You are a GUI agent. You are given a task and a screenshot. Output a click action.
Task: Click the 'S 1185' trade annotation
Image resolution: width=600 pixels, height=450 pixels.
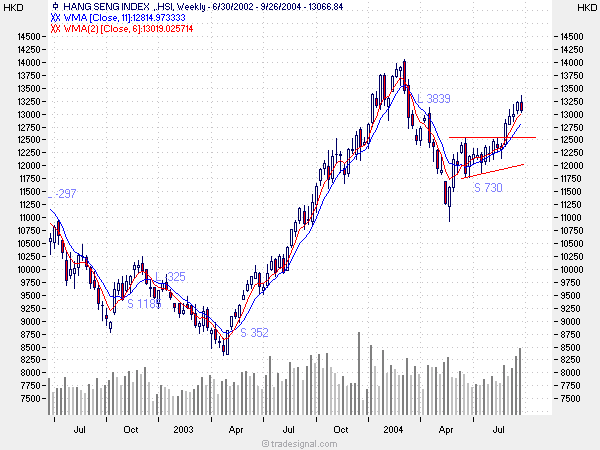click(144, 304)
